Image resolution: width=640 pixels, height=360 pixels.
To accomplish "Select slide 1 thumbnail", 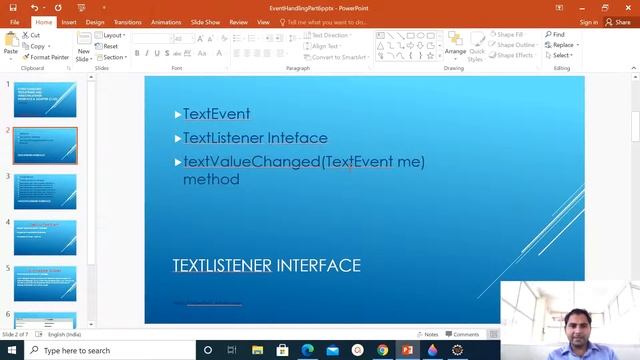I will coord(45,100).
